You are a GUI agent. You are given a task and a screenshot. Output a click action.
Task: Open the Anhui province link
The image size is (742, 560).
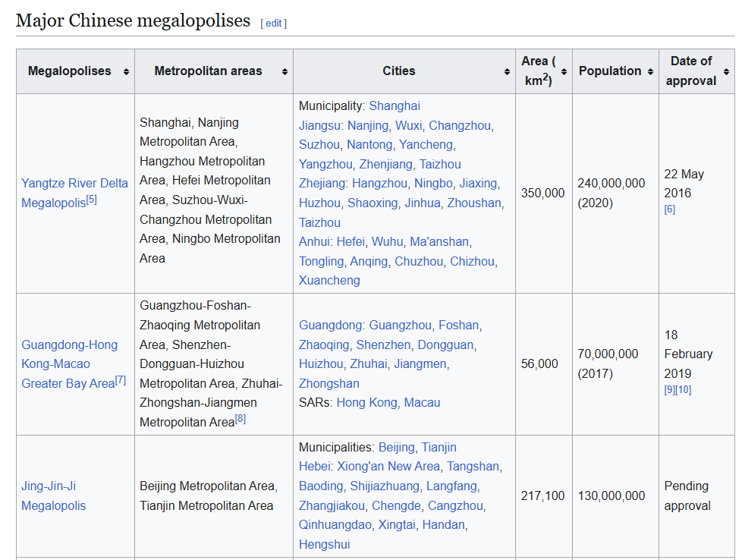(314, 242)
